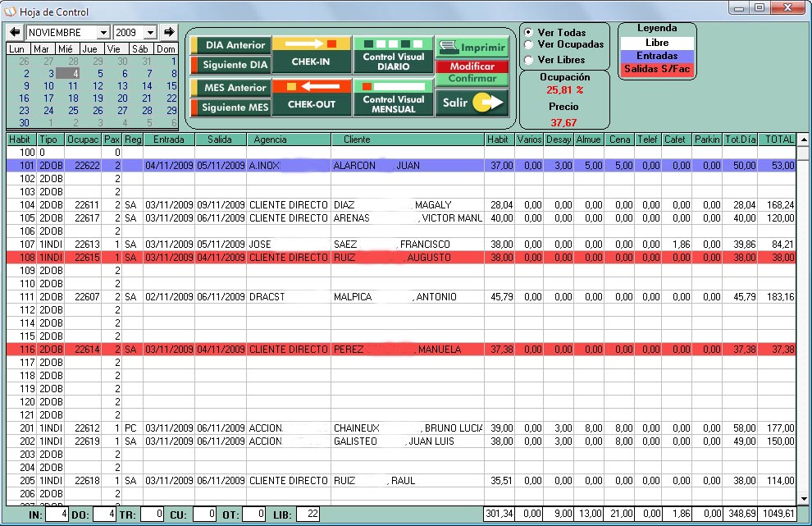Screen dimensions: 812x526
Task: Click the scroll up arrow of the table
Action: pyautogui.click(x=803, y=140)
